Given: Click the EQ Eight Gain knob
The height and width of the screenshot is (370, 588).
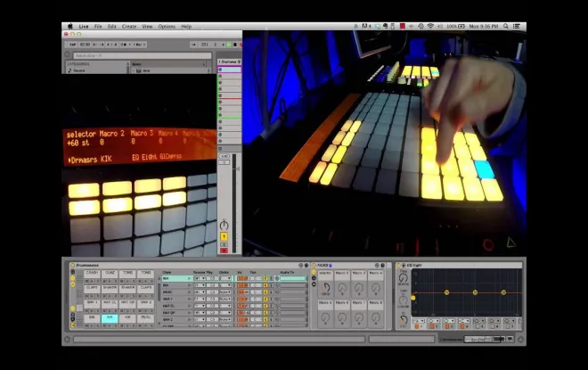Looking at the screenshot, I should 403,300.
